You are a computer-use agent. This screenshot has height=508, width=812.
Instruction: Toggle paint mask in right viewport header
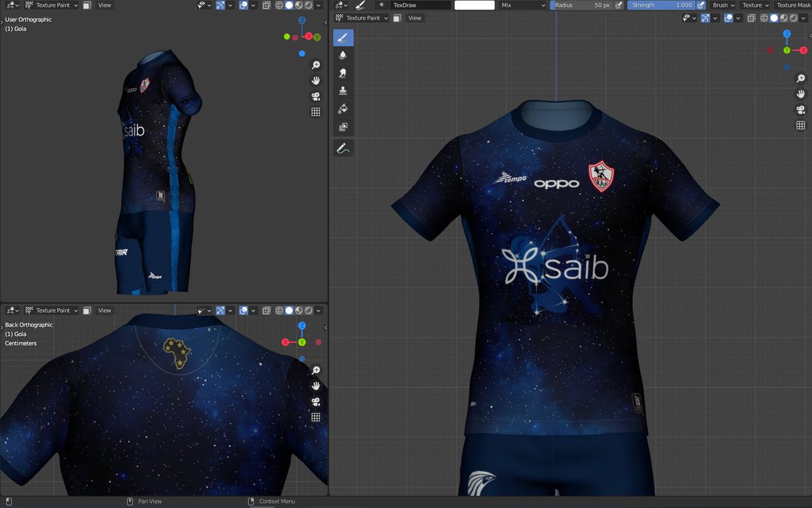pyautogui.click(x=397, y=18)
